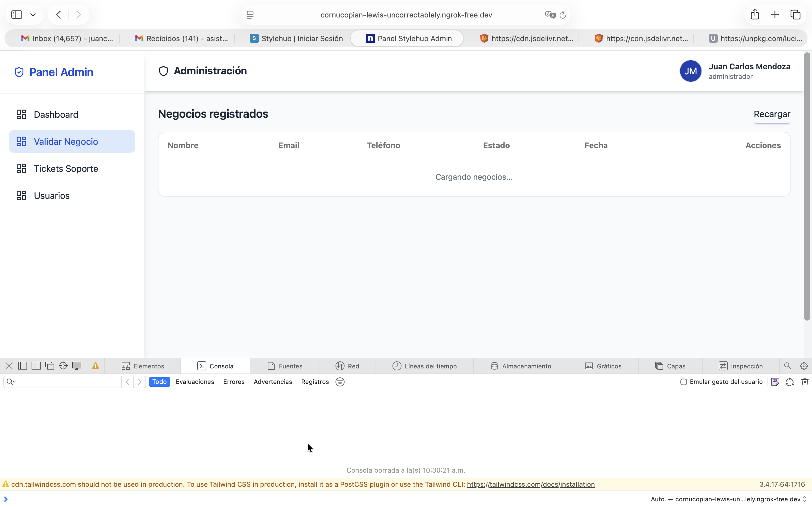Open Tickets Soporte in sidebar
Screen dimensions: 812x507
coord(66,169)
